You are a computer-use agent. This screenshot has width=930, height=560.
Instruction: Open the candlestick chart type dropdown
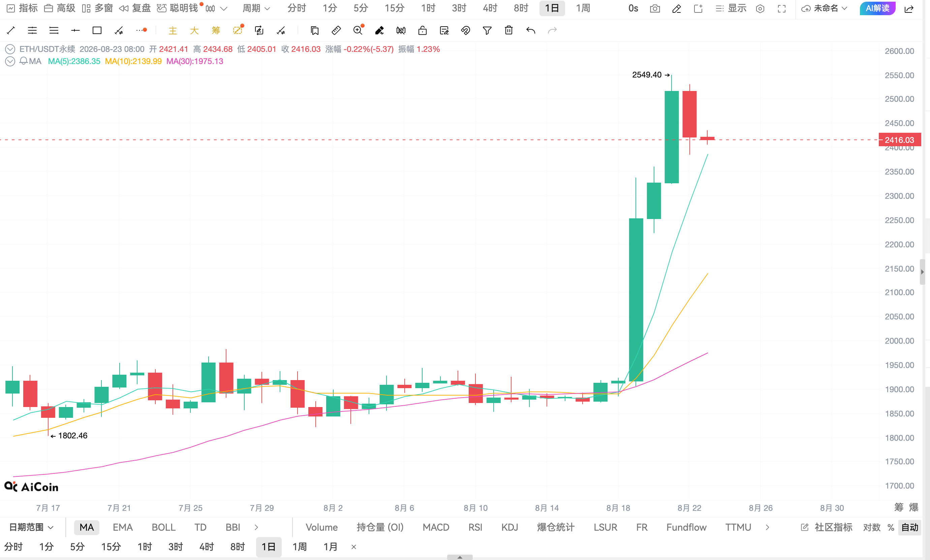click(x=217, y=8)
